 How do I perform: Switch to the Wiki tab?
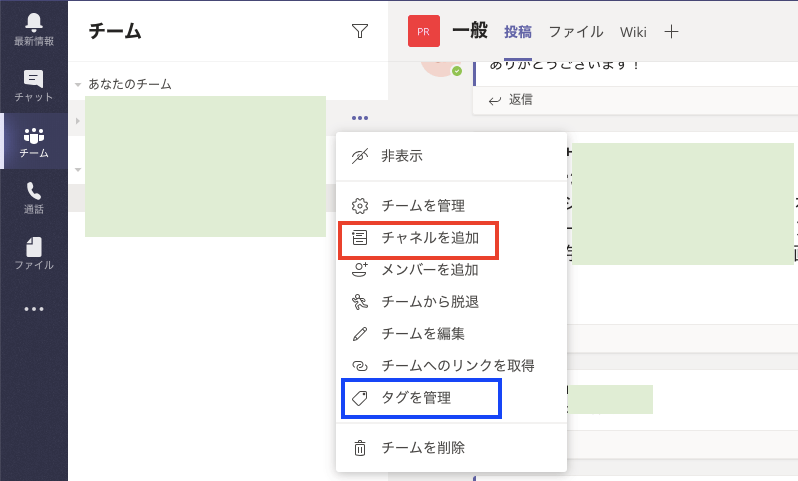[633, 32]
